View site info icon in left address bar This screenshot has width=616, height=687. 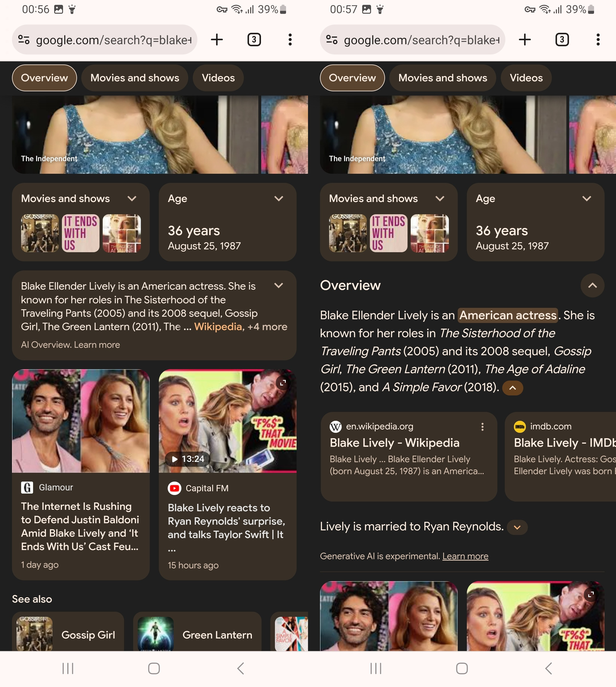[x=24, y=40]
